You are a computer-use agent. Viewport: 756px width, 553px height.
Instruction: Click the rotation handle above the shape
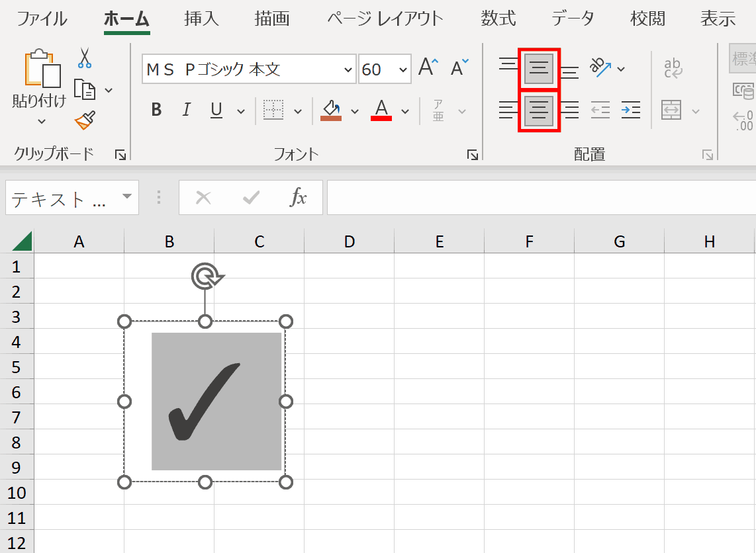(x=207, y=276)
